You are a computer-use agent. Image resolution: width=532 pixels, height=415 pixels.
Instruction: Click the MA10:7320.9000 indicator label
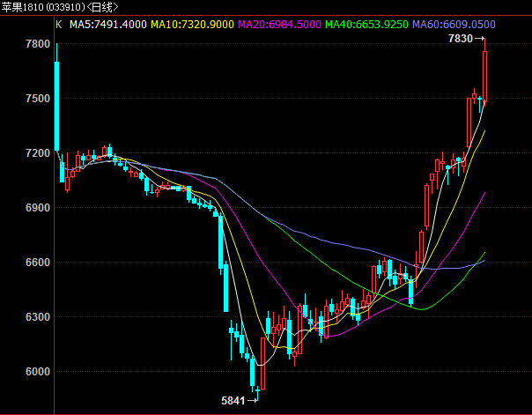click(x=192, y=25)
